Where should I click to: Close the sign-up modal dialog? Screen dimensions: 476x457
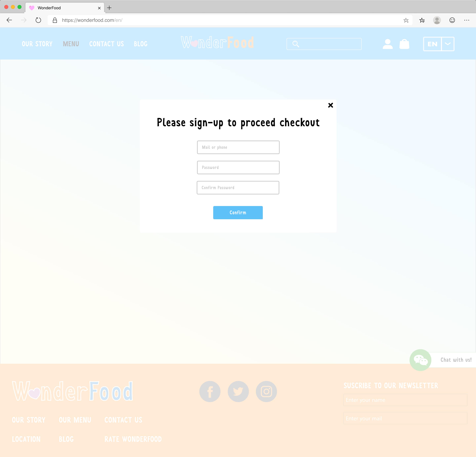pyautogui.click(x=331, y=105)
